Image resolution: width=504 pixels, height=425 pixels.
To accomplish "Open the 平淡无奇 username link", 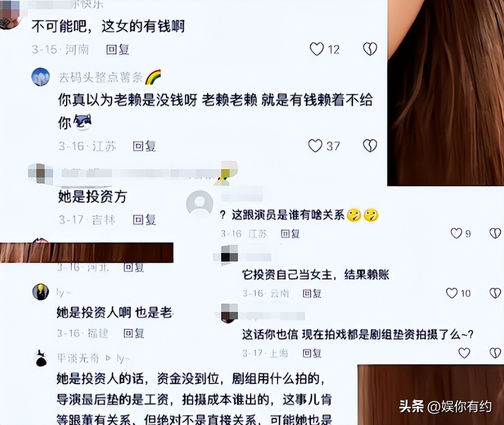I will 78,358.
